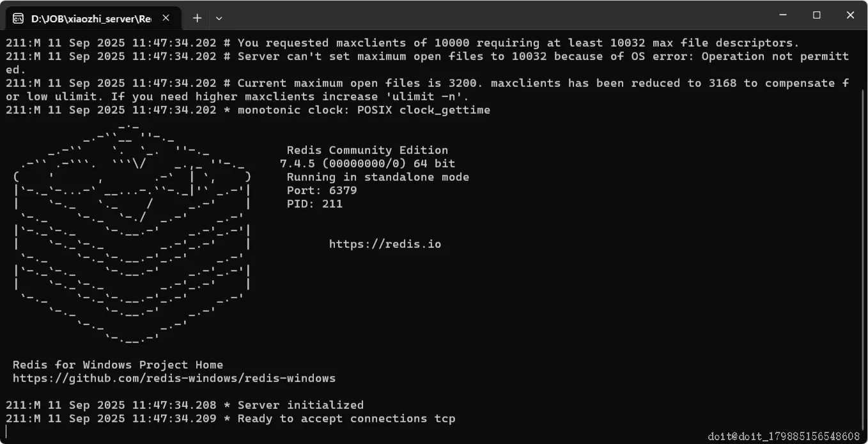Click the blinking cursor on the bottom line
This screenshot has width=868, height=444.
[7, 433]
